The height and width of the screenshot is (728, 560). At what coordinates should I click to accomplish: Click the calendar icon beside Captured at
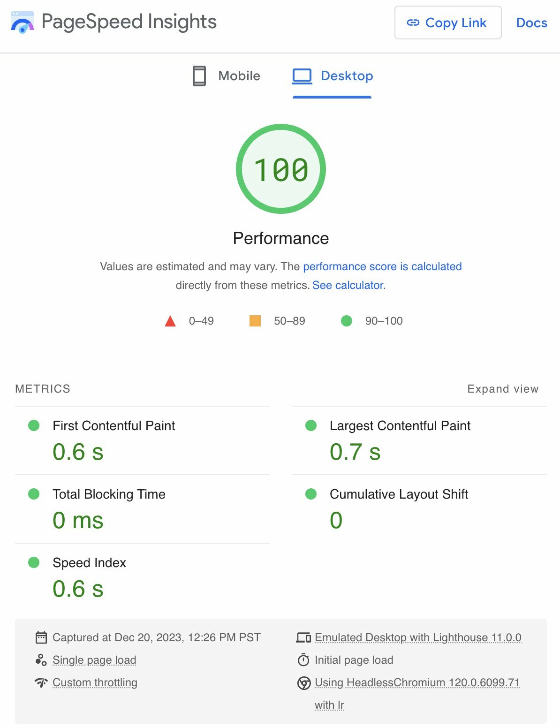point(41,637)
